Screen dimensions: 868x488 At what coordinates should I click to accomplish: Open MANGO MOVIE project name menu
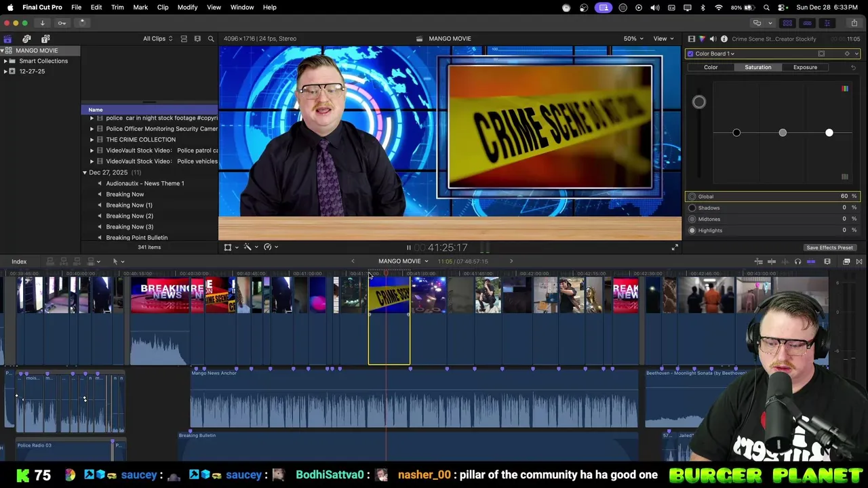click(x=403, y=262)
